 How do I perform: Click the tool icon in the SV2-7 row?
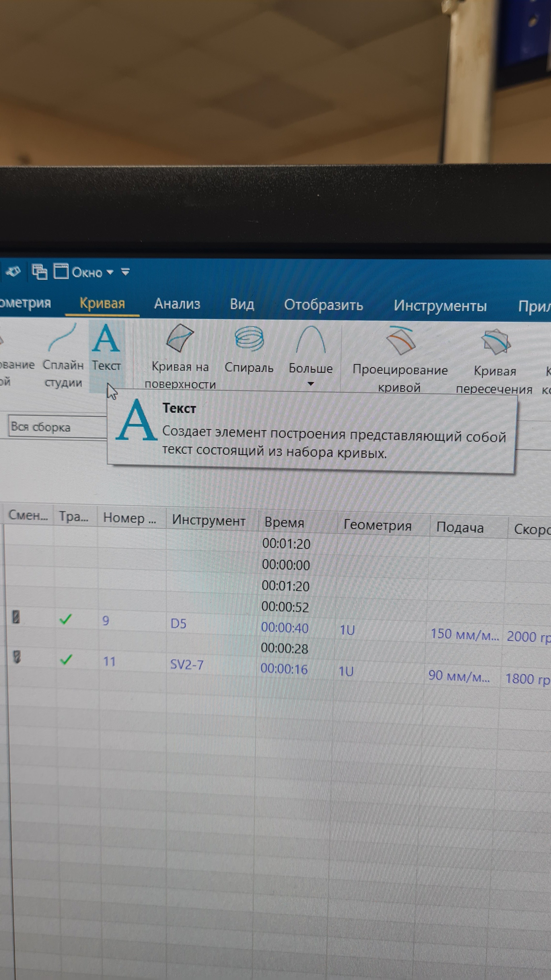pos(17,657)
